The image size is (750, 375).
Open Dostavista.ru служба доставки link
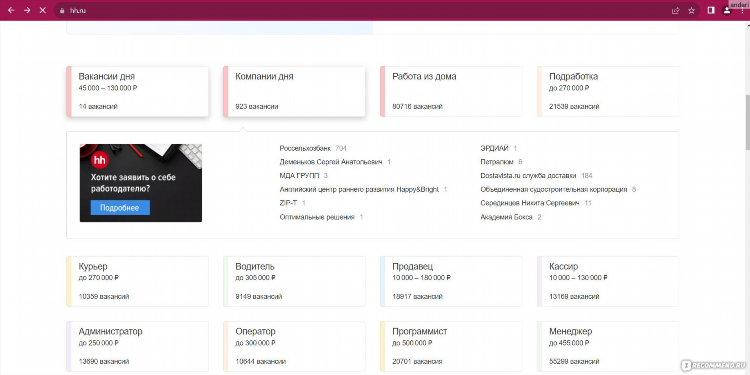click(x=529, y=176)
